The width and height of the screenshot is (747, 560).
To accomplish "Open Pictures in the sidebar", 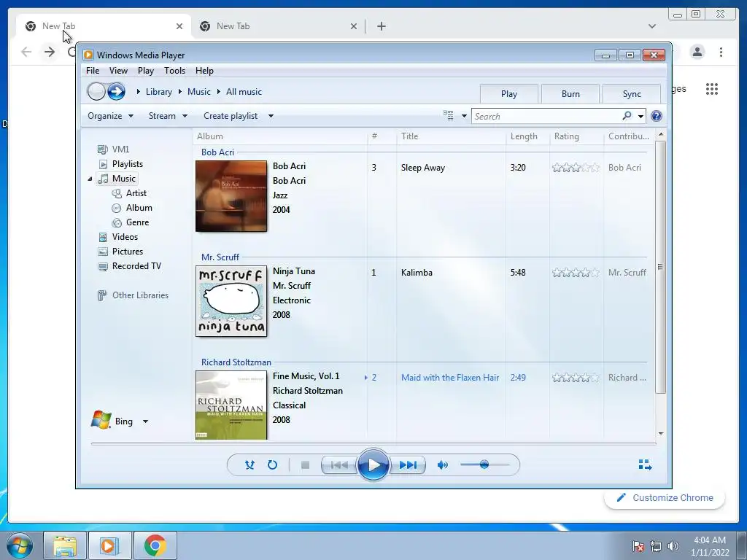I will pyautogui.click(x=127, y=252).
